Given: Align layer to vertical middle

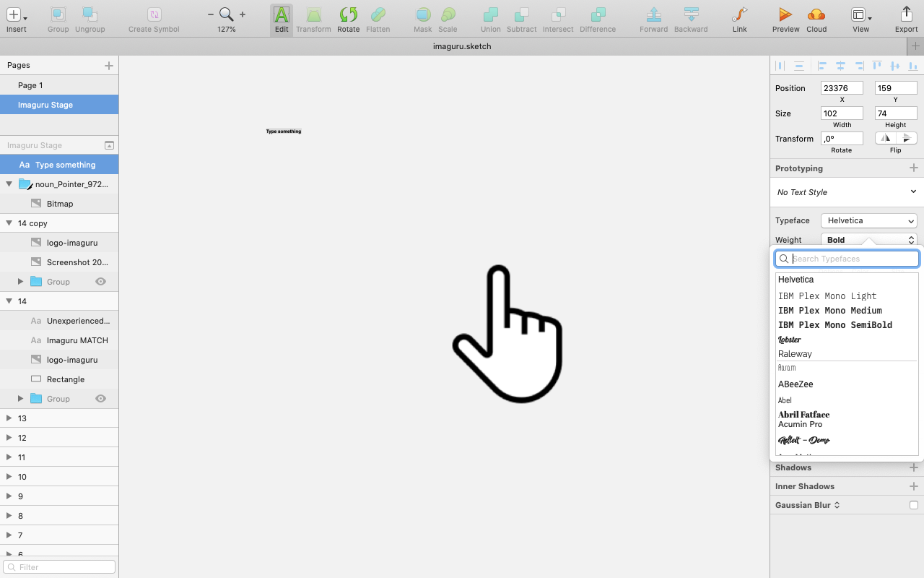Looking at the screenshot, I should click(x=895, y=66).
